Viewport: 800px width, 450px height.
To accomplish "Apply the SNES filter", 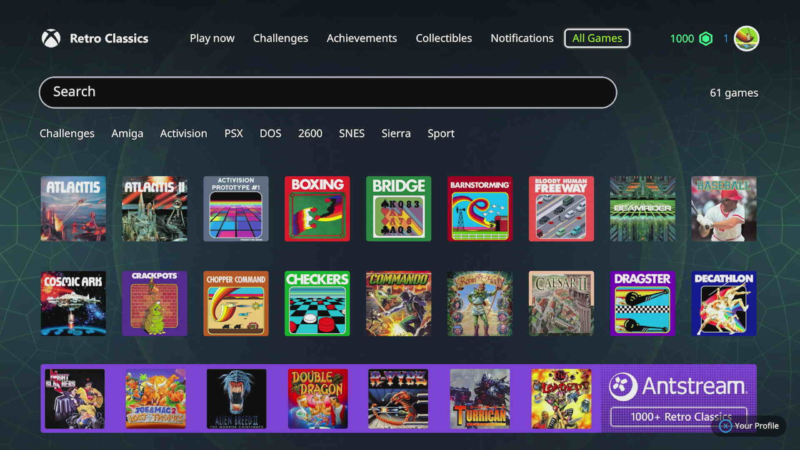I will click(352, 134).
